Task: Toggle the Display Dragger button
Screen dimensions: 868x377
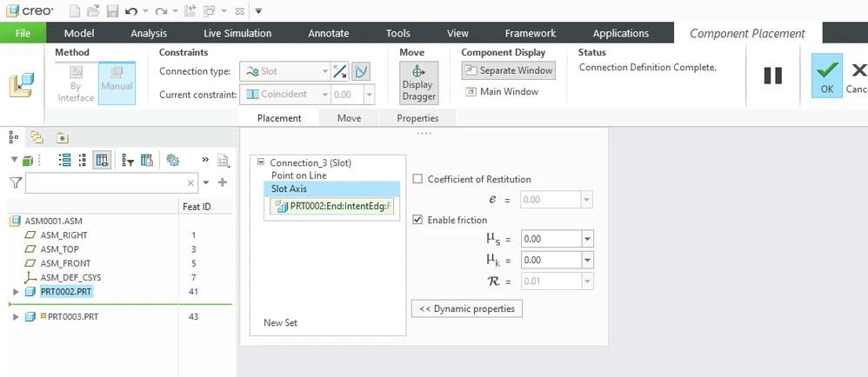Action: tap(418, 83)
